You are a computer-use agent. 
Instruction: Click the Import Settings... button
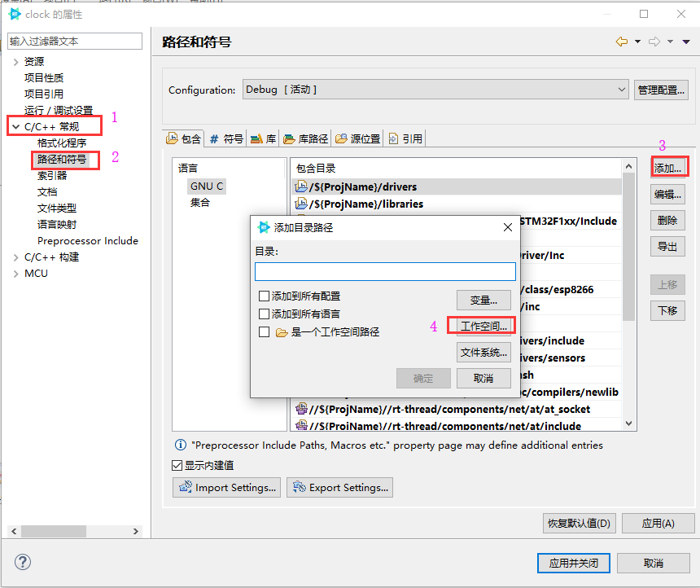[x=227, y=488]
